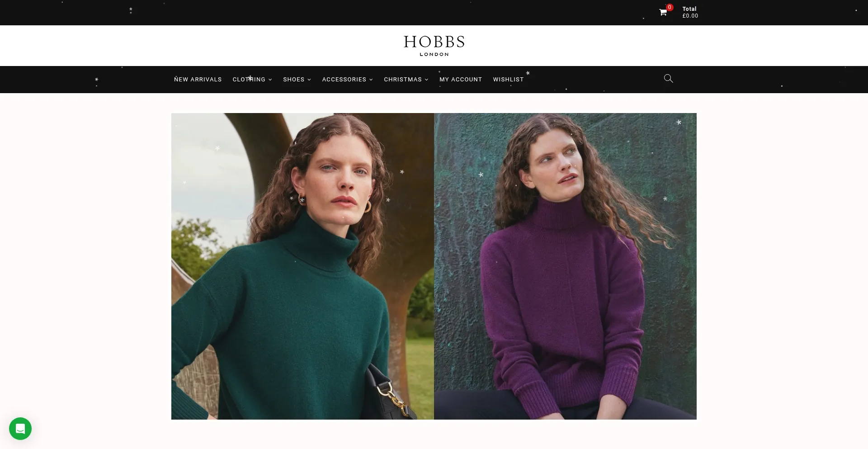Image resolution: width=868 pixels, height=449 pixels.
Task: Click the red cart count badge
Action: (670, 7)
